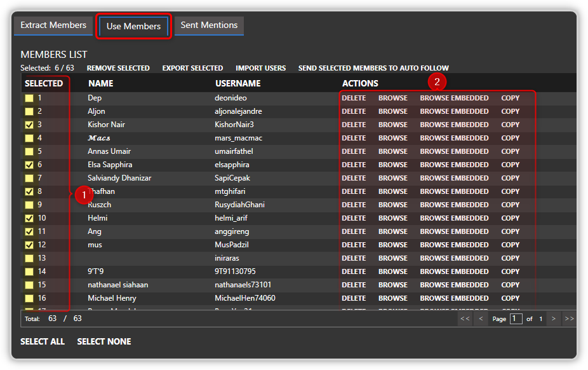Screen dimensions: 588x370
Task: Browse embedded profile of Annas Umair
Action: (x=454, y=152)
